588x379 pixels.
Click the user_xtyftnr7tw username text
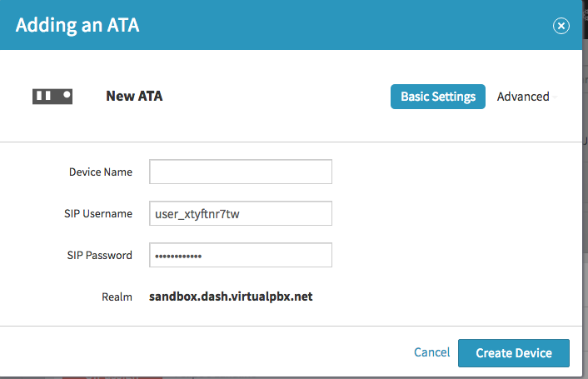[x=197, y=214]
